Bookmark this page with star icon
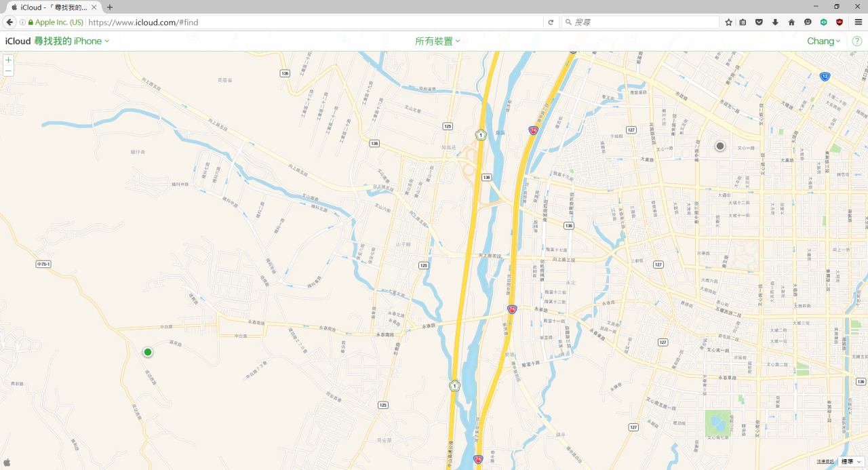 click(x=728, y=22)
